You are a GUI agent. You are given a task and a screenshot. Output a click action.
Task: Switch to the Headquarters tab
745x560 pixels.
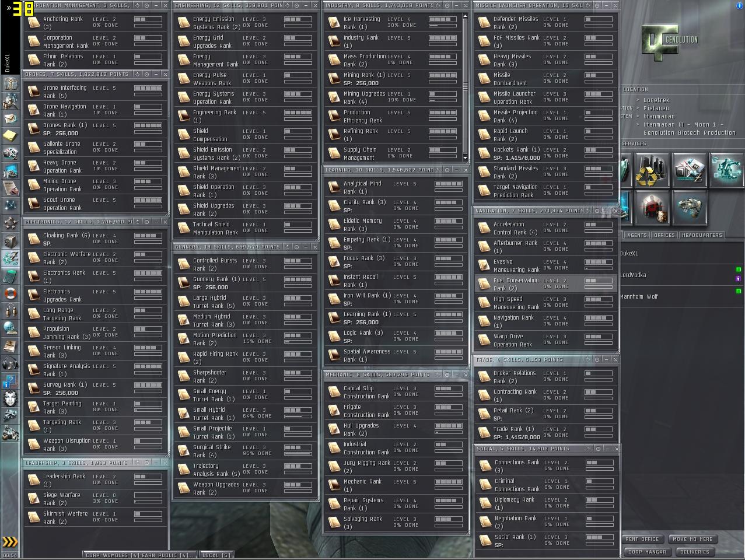[701, 235]
